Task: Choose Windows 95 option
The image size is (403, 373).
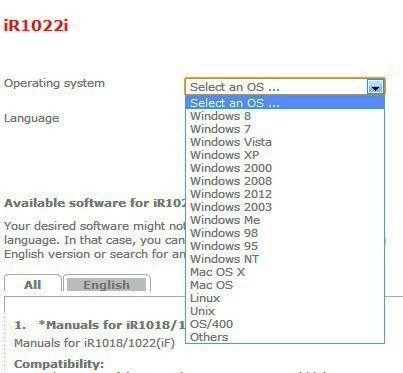Action: tap(285, 246)
